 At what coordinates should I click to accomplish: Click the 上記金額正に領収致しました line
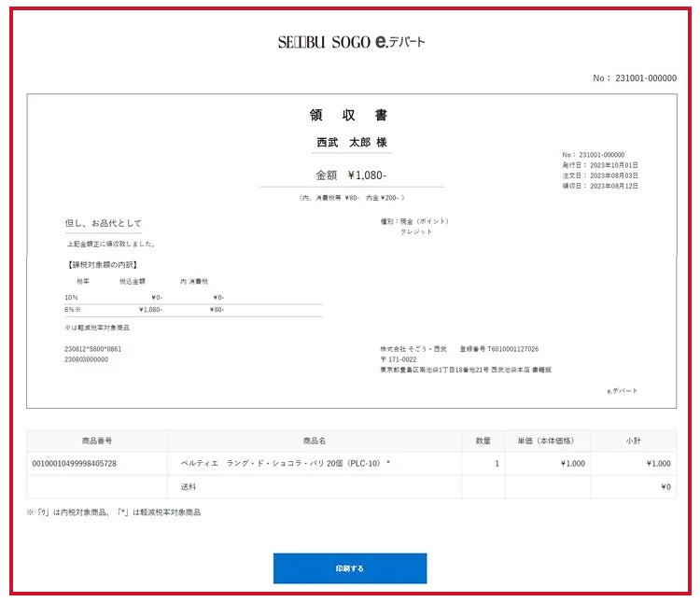click(x=111, y=244)
